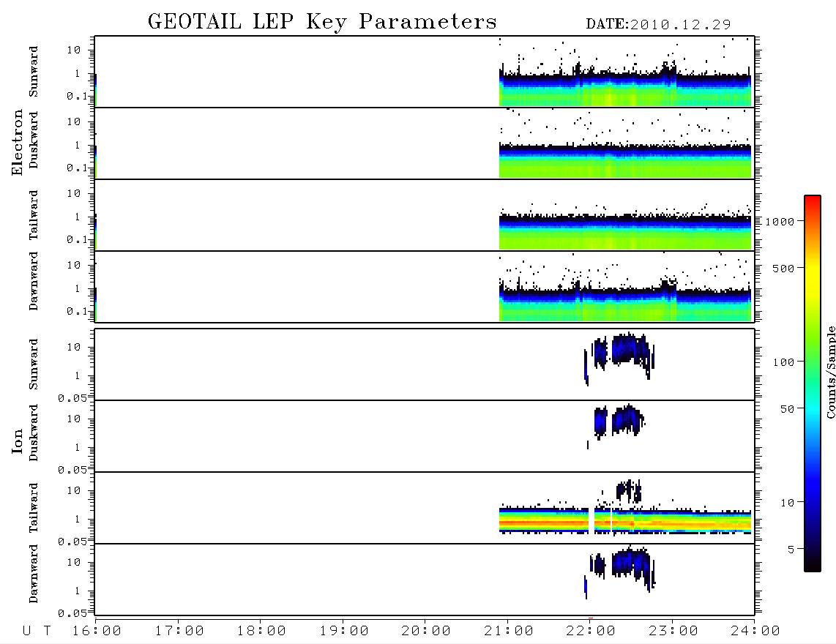
Task: Click the Electron "Duskward" panel label
Action: 34,140
